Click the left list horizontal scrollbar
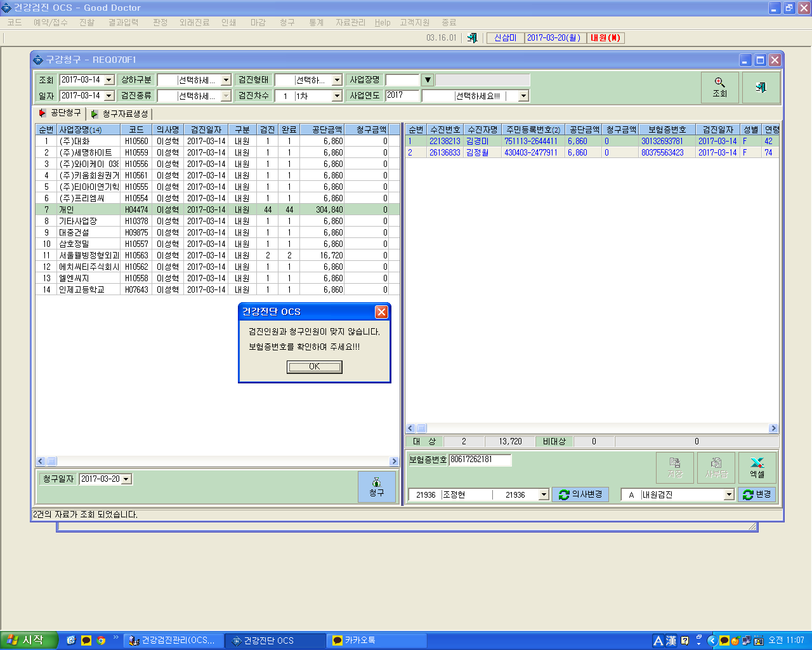The image size is (812, 650). (217, 461)
